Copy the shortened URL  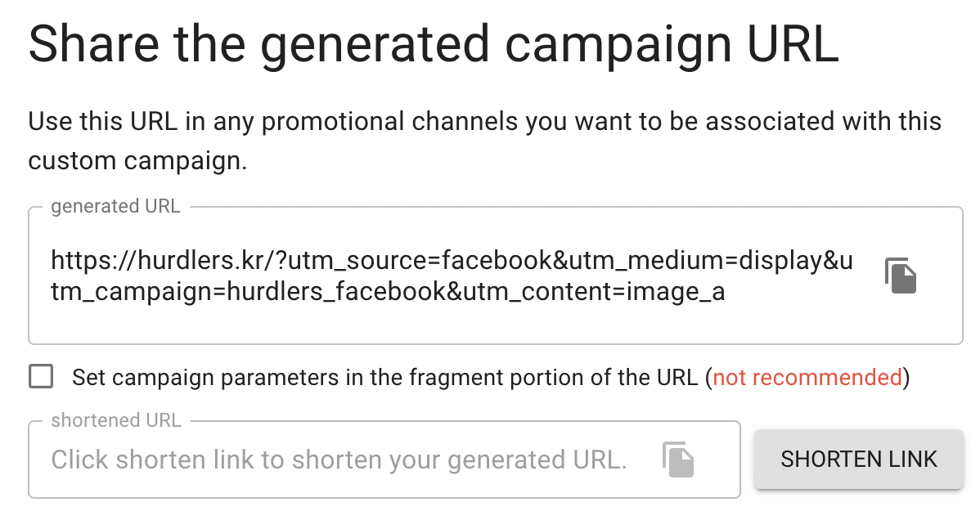(677, 459)
